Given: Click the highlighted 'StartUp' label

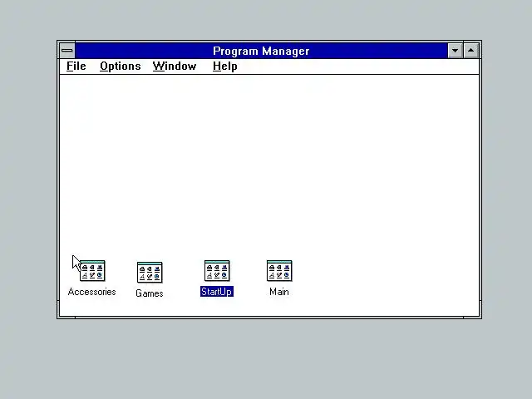Looking at the screenshot, I should [x=217, y=292].
